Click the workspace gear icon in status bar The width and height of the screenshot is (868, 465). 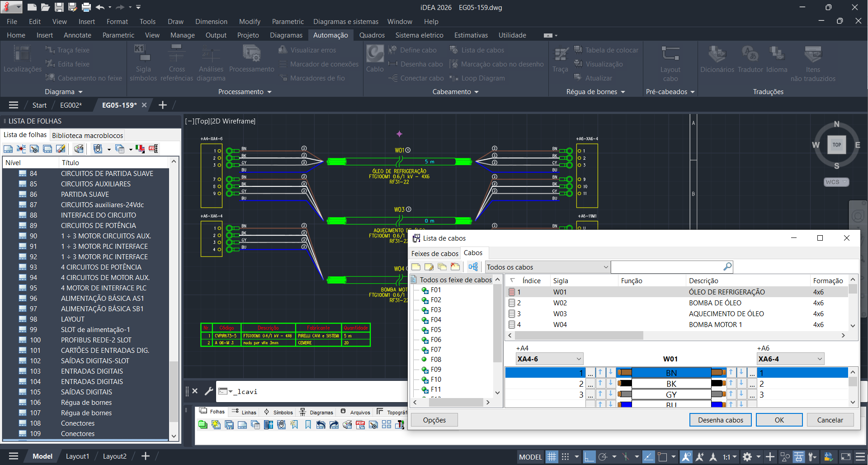(x=747, y=457)
